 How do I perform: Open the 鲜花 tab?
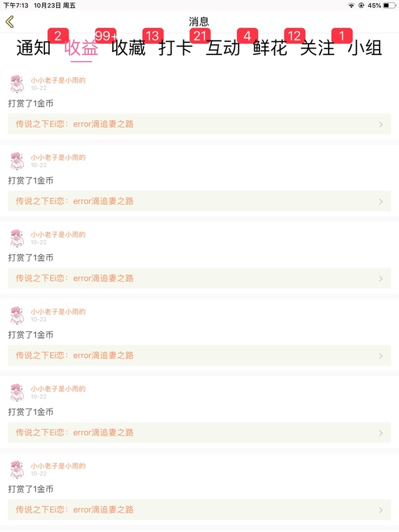(x=270, y=48)
